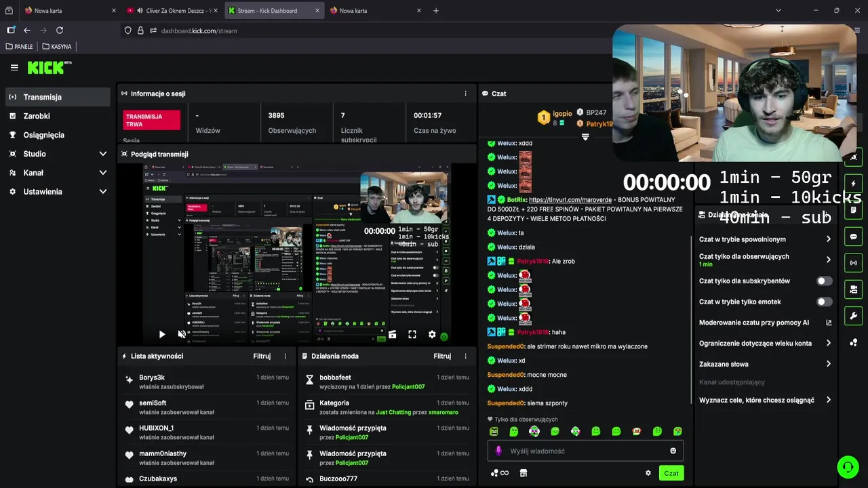Click the document icon in the right sidebar

(853, 210)
